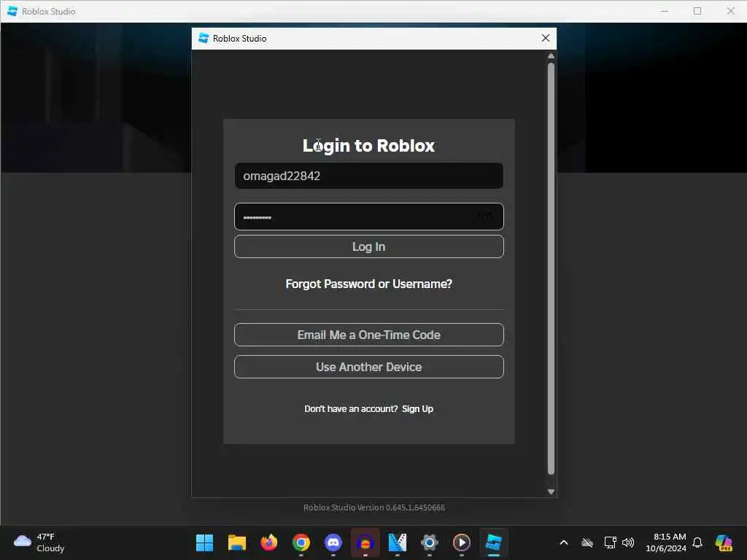Open the clock showing 8:15 AM
Viewport: 747px width, 560px height.
(x=666, y=542)
